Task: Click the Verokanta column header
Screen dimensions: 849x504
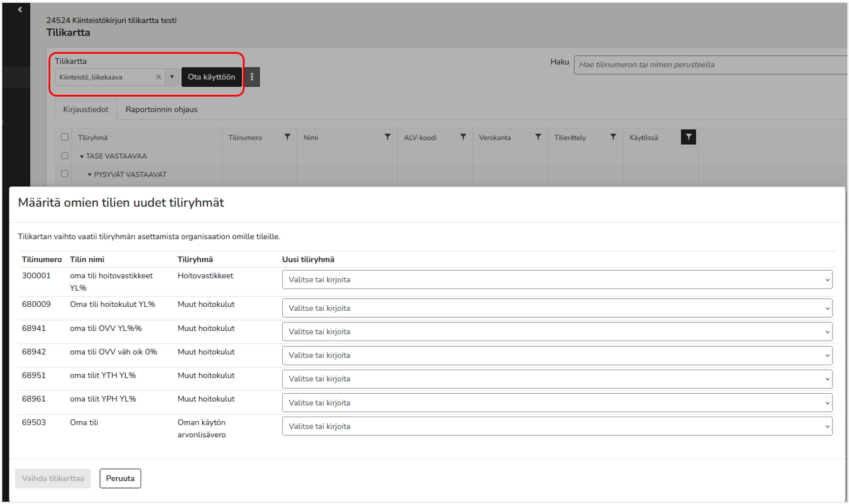Action: point(495,138)
